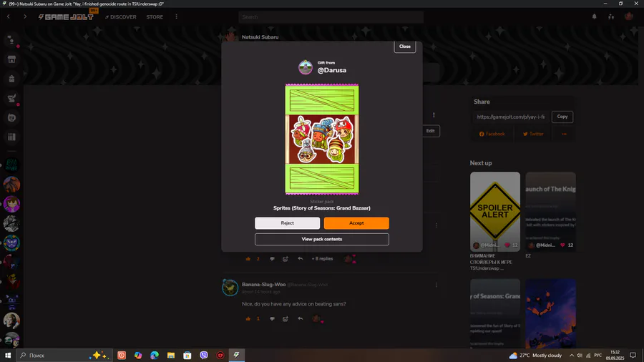The width and height of the screenshot is (644, 362).
Task: Open the weather widget showing 27°C
Action: (535, 356)
